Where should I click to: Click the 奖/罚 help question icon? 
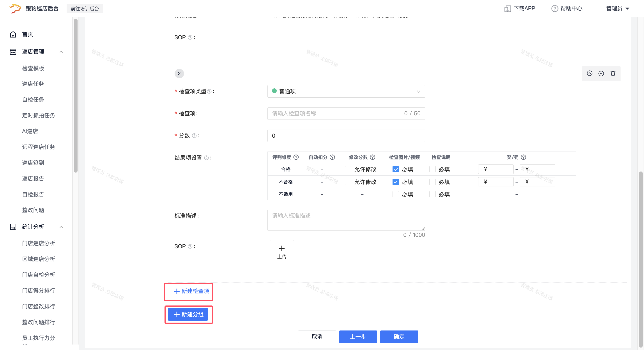coord(523,157)
